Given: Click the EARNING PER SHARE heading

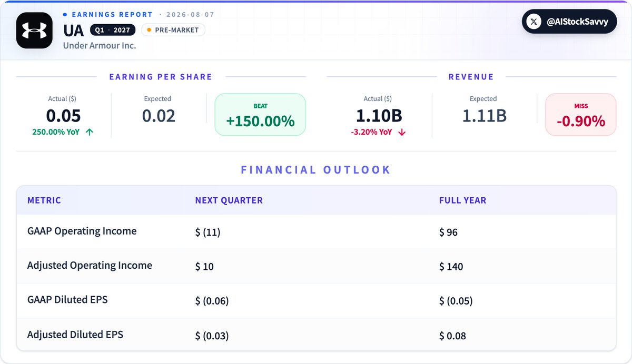Looking at the screenshot, I should pyautogui.click(x=161, y=77).
